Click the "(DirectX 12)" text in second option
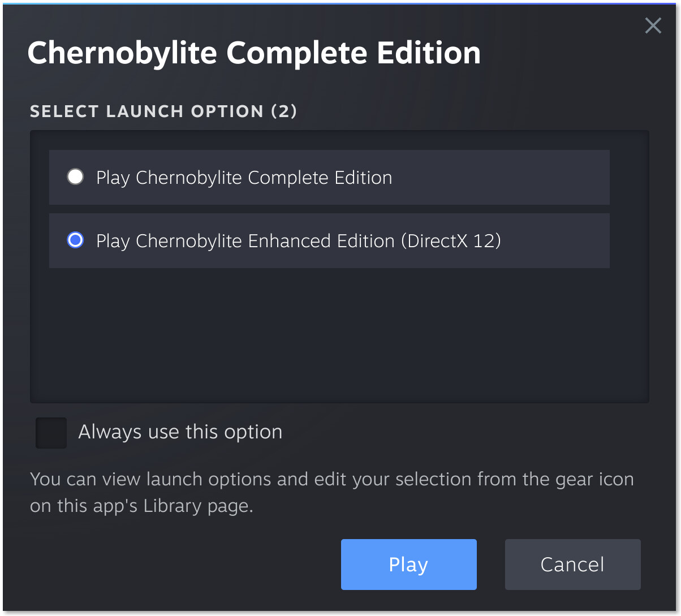 [451, 241]
